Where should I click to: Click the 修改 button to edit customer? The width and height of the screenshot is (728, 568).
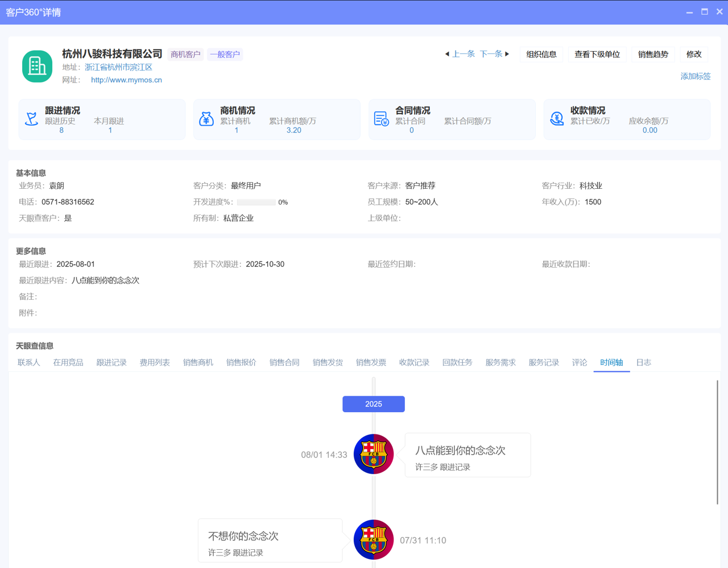694,54
